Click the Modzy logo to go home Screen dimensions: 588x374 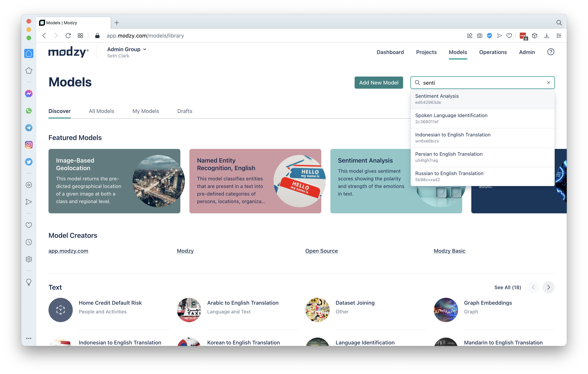tap(69, 52)
